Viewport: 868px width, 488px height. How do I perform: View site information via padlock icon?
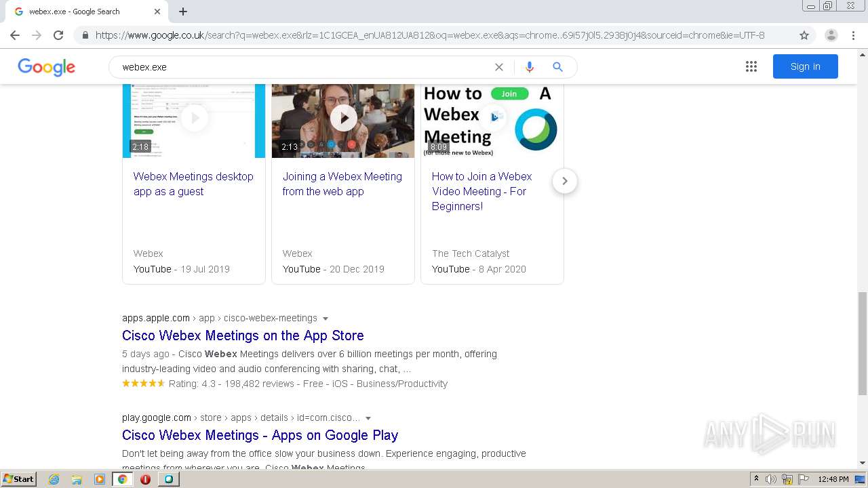click(x=85, y=35)
